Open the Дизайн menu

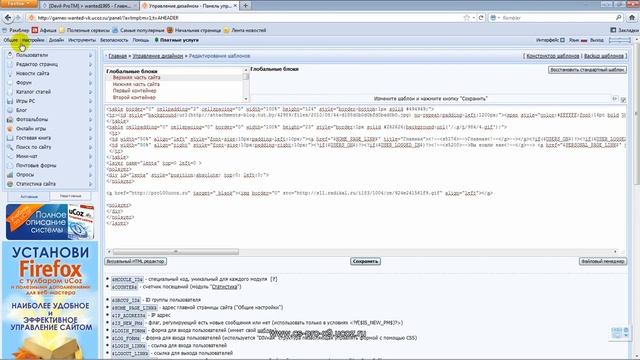tap(56, 40)
